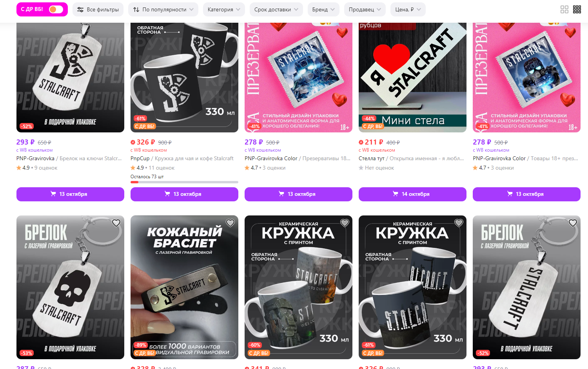The image size is (588, 369).
Task: Heart the ceramic mug with statue print
Action: click(x=344, y=223)
